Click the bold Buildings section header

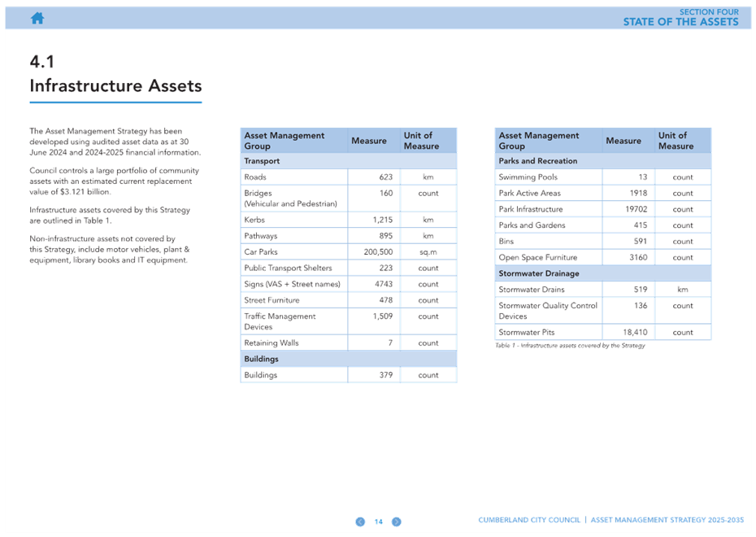(261, 359)
